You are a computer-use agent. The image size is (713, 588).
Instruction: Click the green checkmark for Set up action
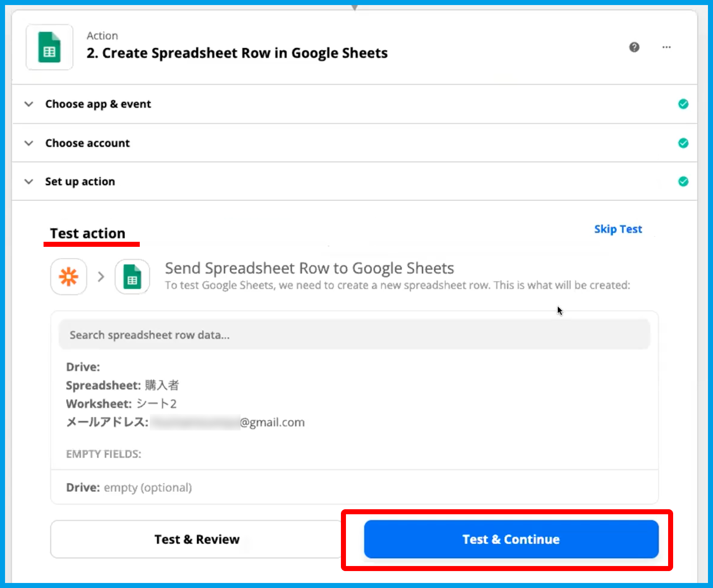pos(683,181)
